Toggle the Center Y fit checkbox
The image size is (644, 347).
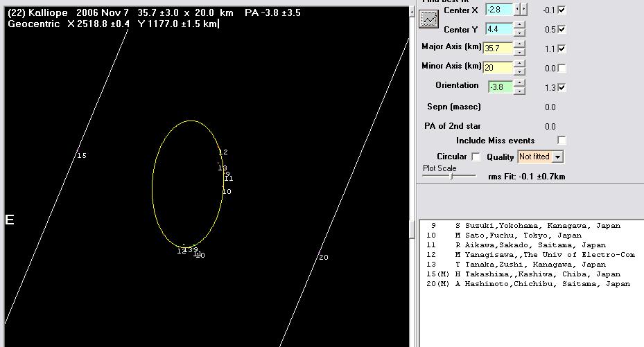[562, 29]
